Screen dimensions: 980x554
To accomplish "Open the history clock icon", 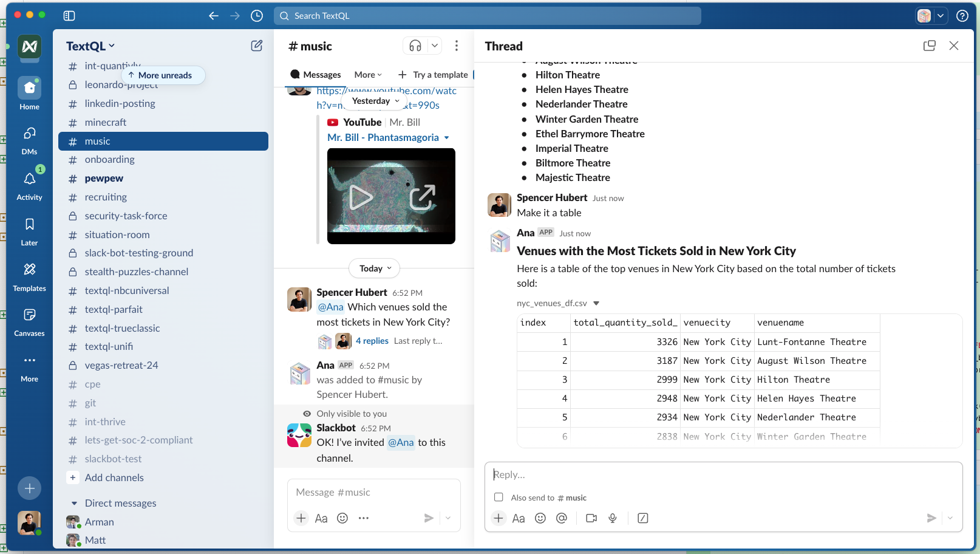I will point(257,16).
